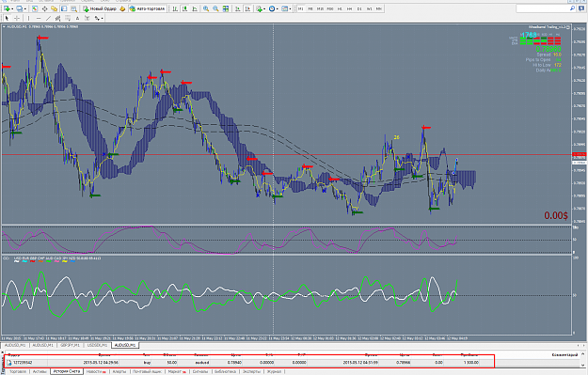This screenshot has height=375, width=588.
Task: Switch to H4 timeframe
Action: tap(349, 8)
